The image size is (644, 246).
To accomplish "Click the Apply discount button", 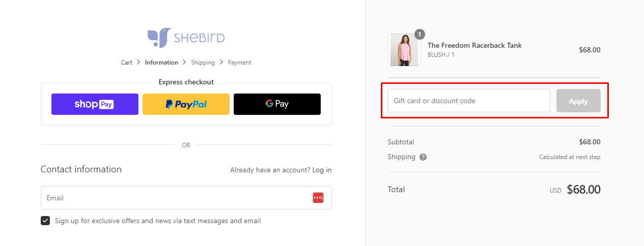I will (x=578, y=101).
